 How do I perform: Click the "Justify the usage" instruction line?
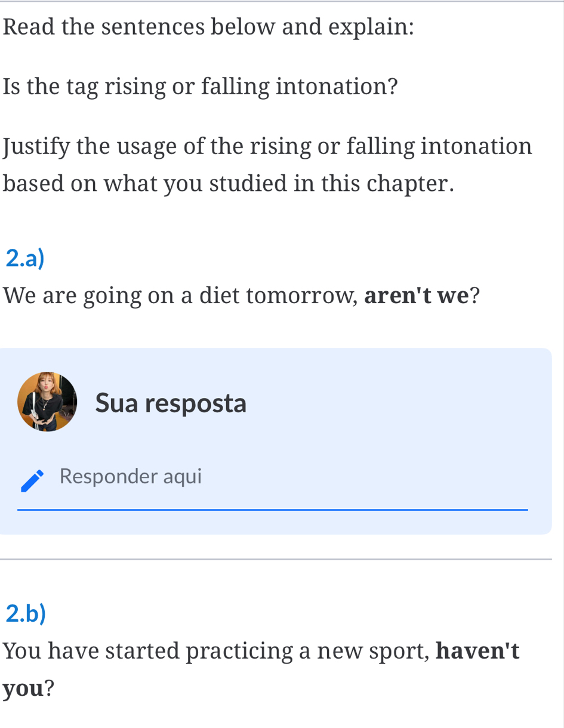(x=267, y=146)
